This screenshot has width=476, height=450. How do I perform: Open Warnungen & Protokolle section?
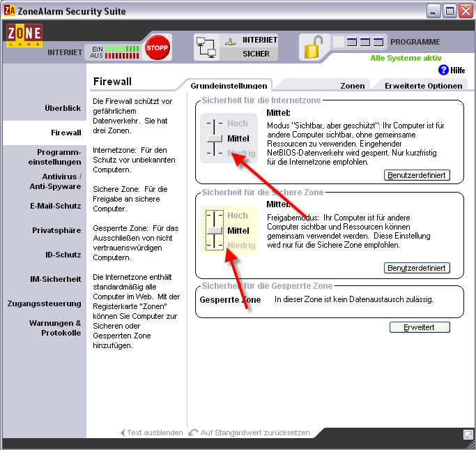point(55,328)
